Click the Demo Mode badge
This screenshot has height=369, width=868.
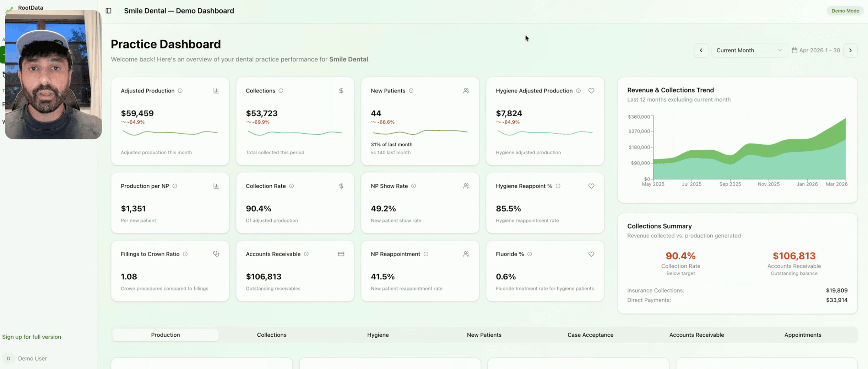point(845,10)
